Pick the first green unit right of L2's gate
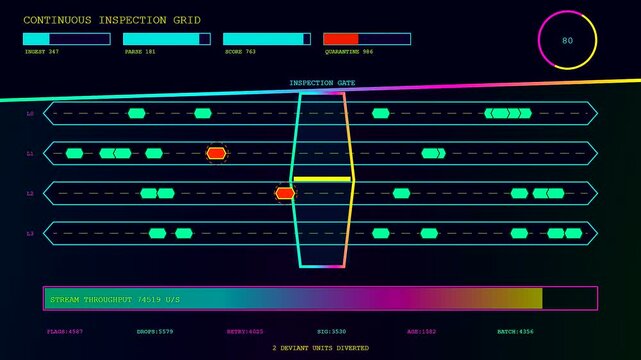Screen dimensions: 641x360 [401, 193]
